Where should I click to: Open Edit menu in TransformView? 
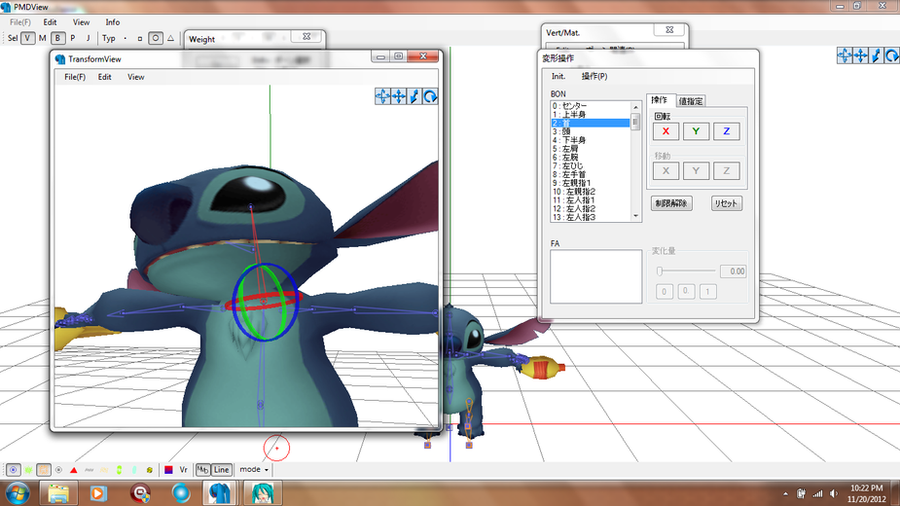coord(104,77)
